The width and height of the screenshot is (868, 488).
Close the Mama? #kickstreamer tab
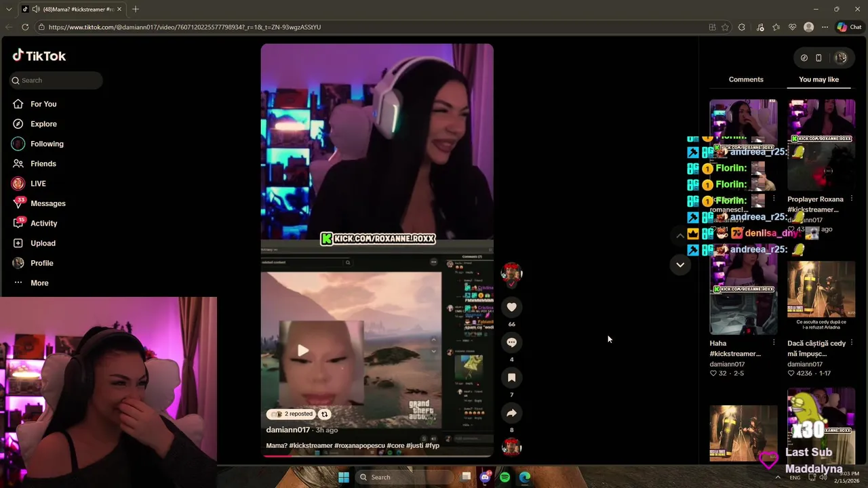[119, 9]
